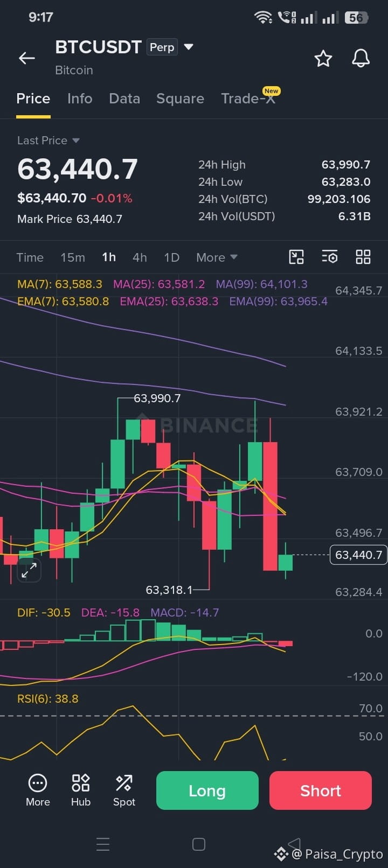Tap the DIF: -30.5 MACD label
Screen dimensions: 388x868
click(44, 612)
